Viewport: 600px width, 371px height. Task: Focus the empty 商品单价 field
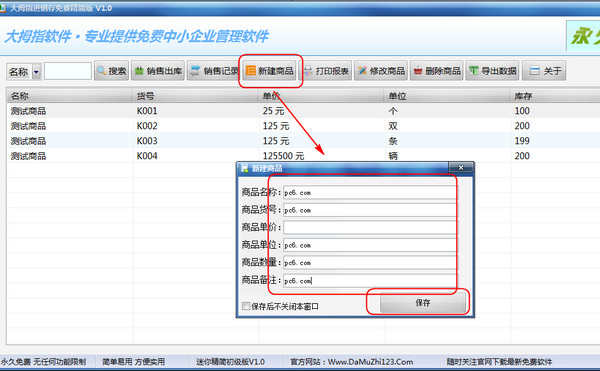tap(370, 228)
